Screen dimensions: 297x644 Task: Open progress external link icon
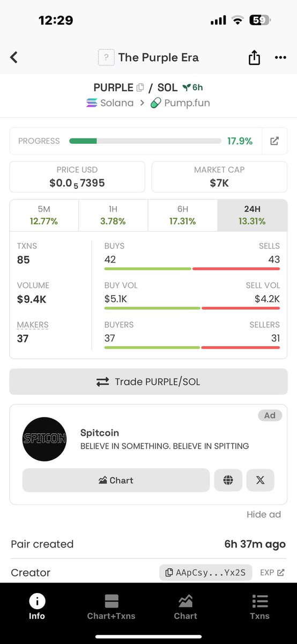[274, 141]
